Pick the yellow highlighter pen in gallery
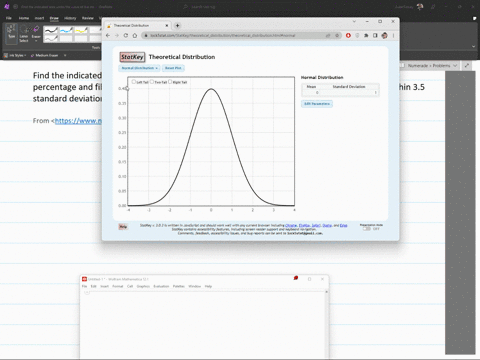480x360 pixels. pyautogui.click(x=81, y=30)
